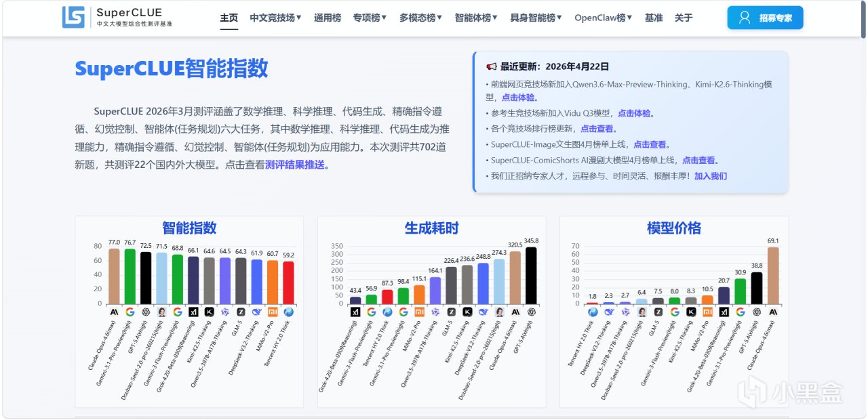Open the 通用榜 nav item

(x=328, y=18)
